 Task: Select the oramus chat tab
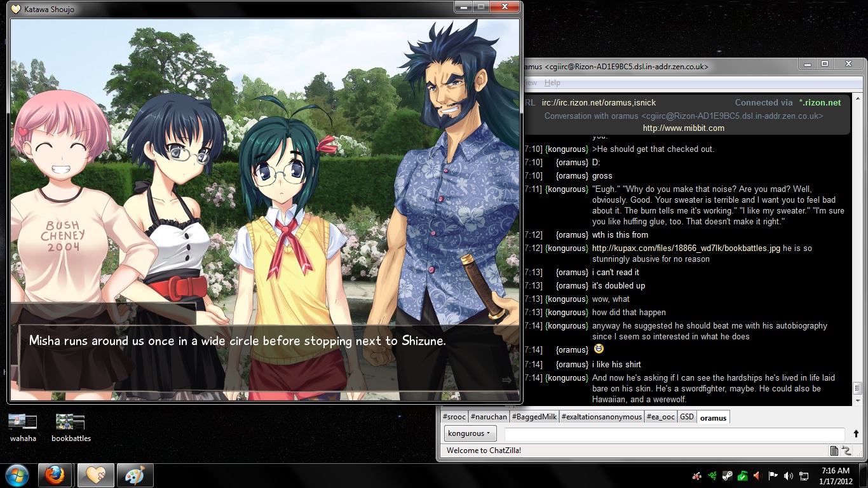(714, 417)
